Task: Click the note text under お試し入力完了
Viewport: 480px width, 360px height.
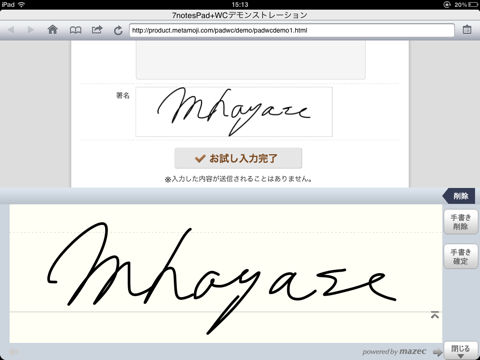Action: tap(239, 179)
